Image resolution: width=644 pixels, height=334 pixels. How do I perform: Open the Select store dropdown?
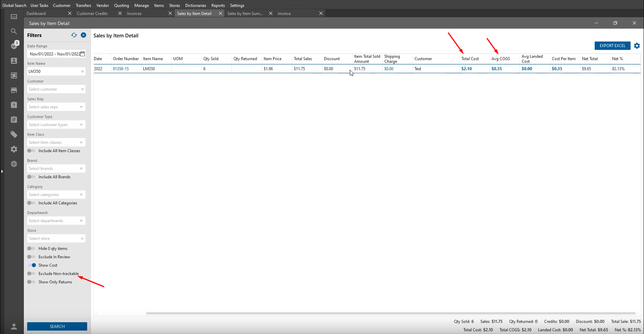click(x=56, y=238)
